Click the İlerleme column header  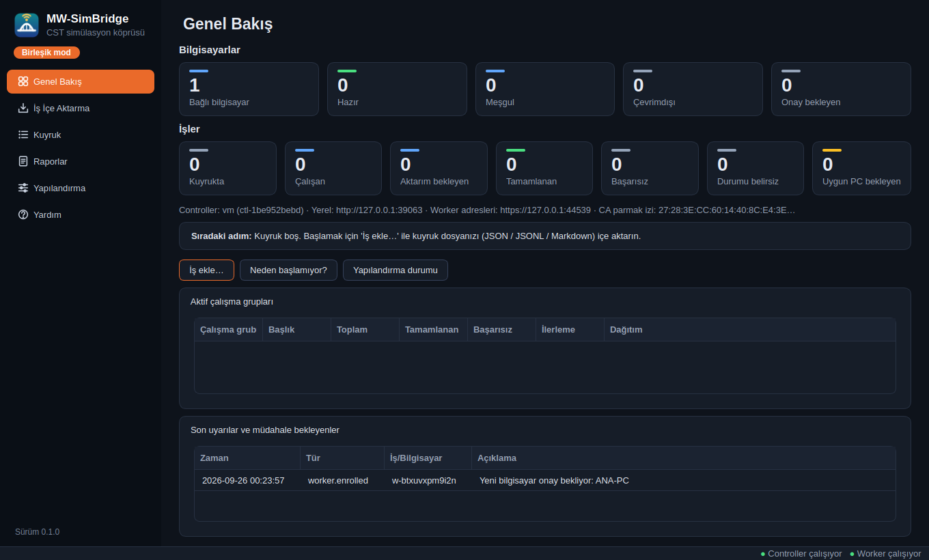(x=570, y=329)
